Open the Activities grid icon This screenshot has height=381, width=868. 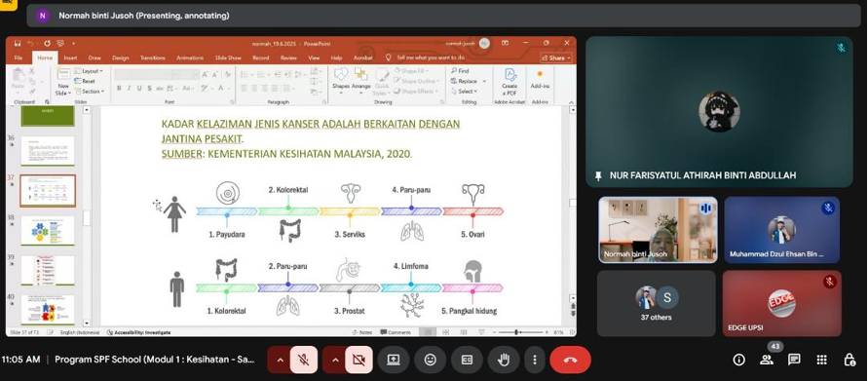click(822, 360)
